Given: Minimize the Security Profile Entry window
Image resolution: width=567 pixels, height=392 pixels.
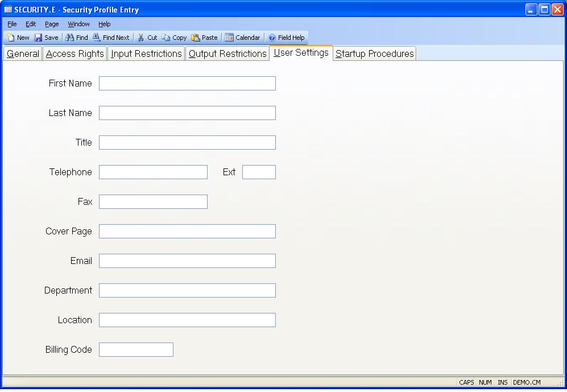Looking at the screenshot, I should (x=531, y=10).
